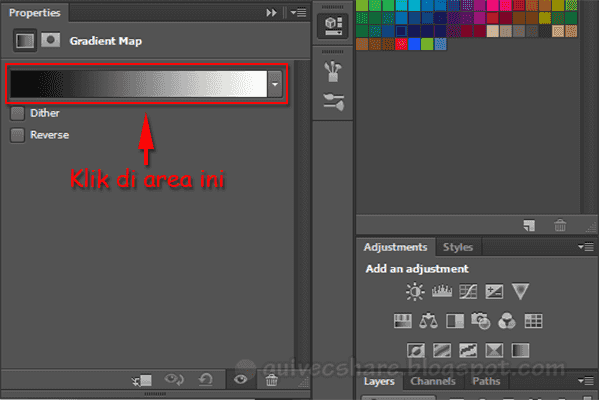Screen dimensions: 600x400
Task: Select the layer mask icon in Properties
Action: [51, 40]
